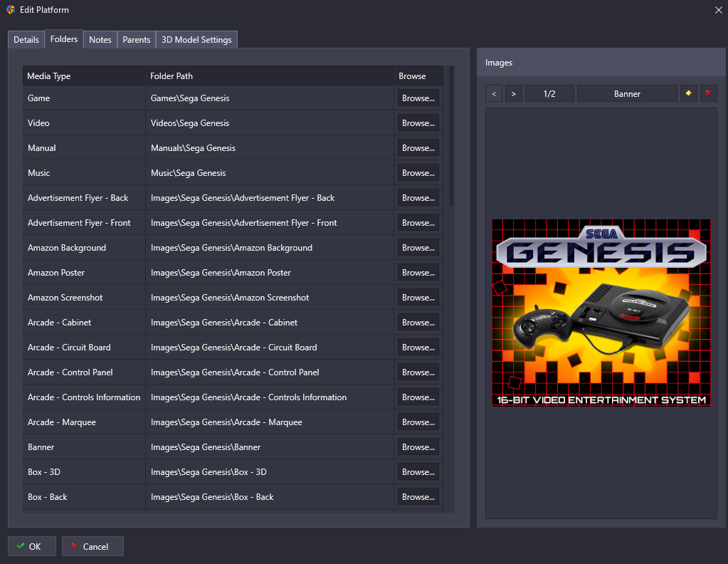The image size is (728, 564).
Task: Click the folder list vertical scrollbar
Action: tap(451, 136)
